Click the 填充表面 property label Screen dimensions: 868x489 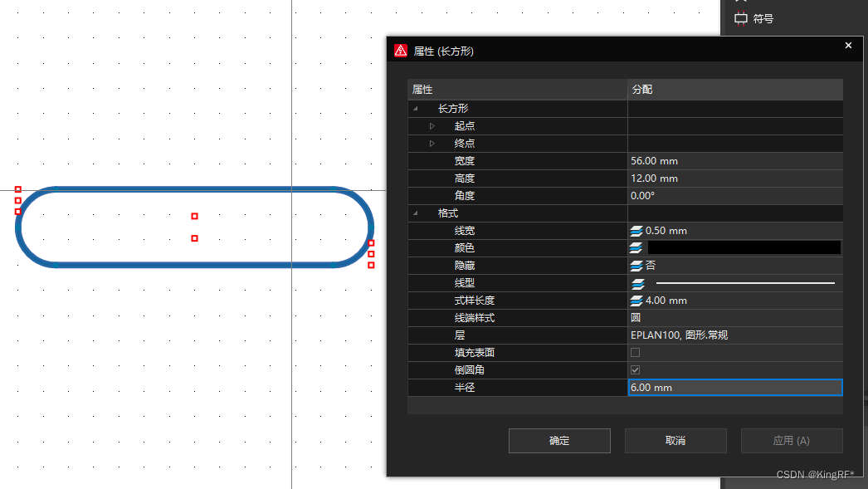click(475, 353)
